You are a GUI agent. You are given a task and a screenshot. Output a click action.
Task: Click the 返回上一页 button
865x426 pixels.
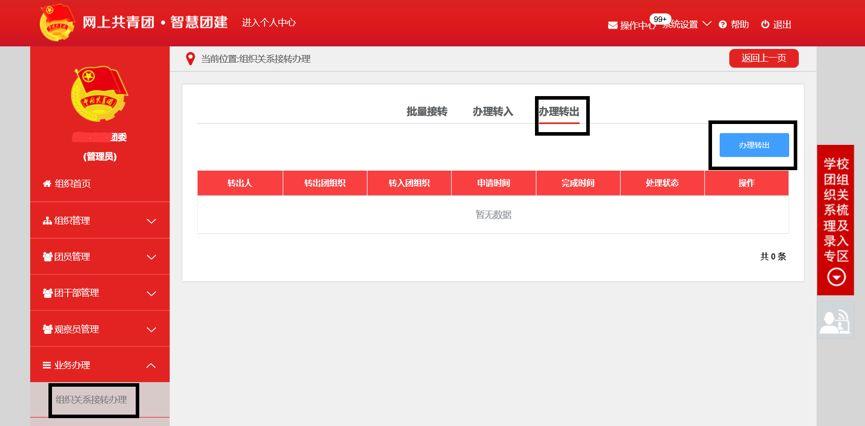[763, 58]
